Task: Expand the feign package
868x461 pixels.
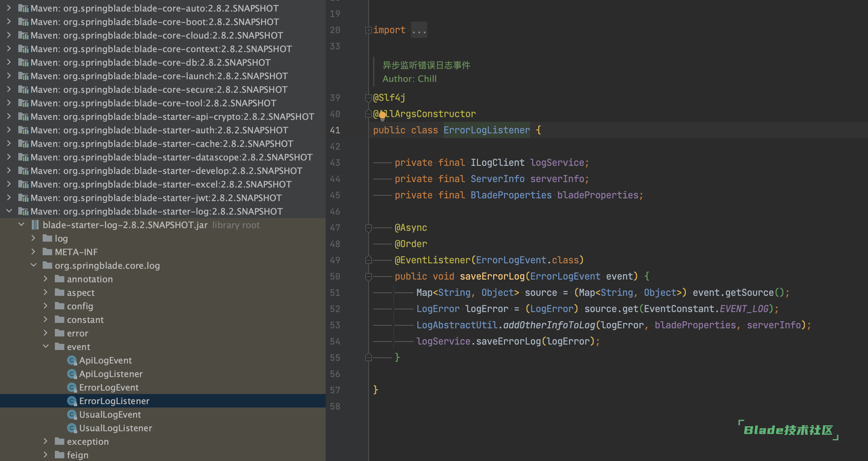Action: pos(46,455)
